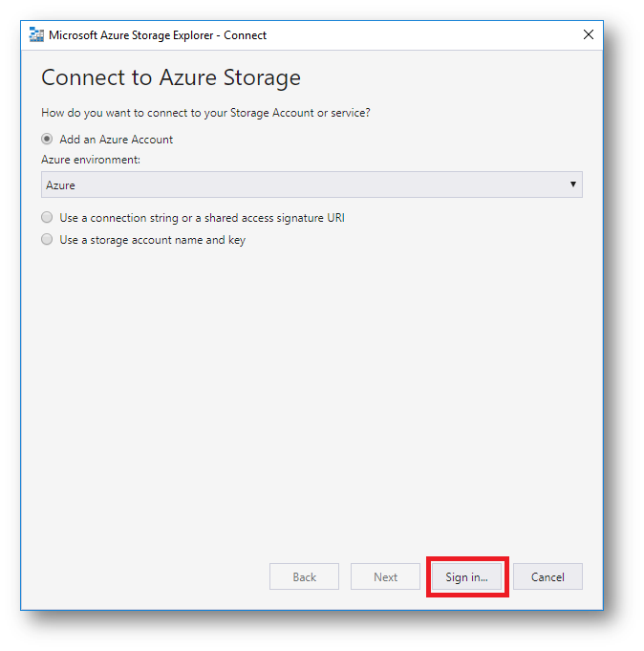Click the "Azure" value in the environment combo box
The width and height of the screenshot is (644, 651).
point(61,185)
